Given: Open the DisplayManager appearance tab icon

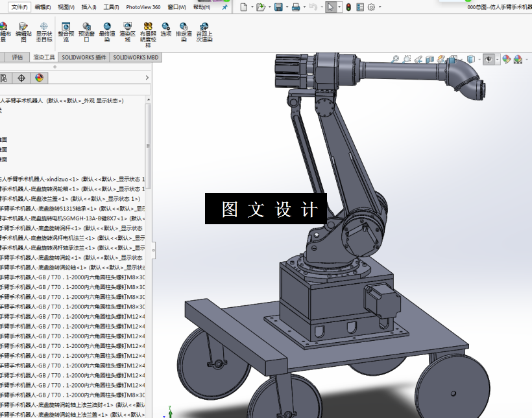Looking at the screenshot, I should tap(40, 78).
